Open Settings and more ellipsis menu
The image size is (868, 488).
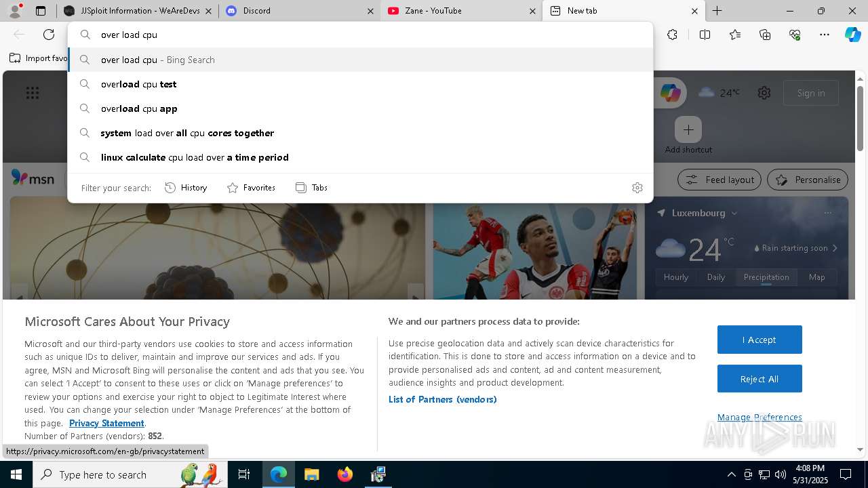[825, 35]
